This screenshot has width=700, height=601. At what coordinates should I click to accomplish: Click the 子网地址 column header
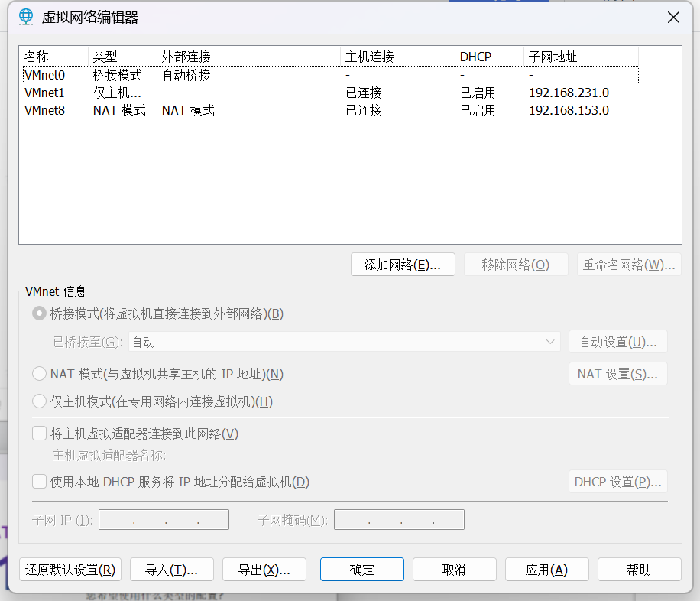point(582,57)
